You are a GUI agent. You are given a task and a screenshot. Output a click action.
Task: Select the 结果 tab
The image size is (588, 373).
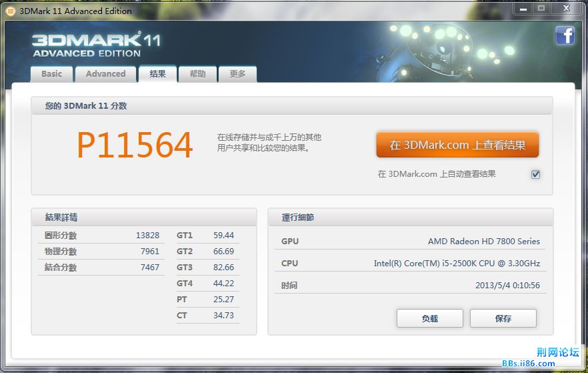pyautogui.click(x=157, y=74)
